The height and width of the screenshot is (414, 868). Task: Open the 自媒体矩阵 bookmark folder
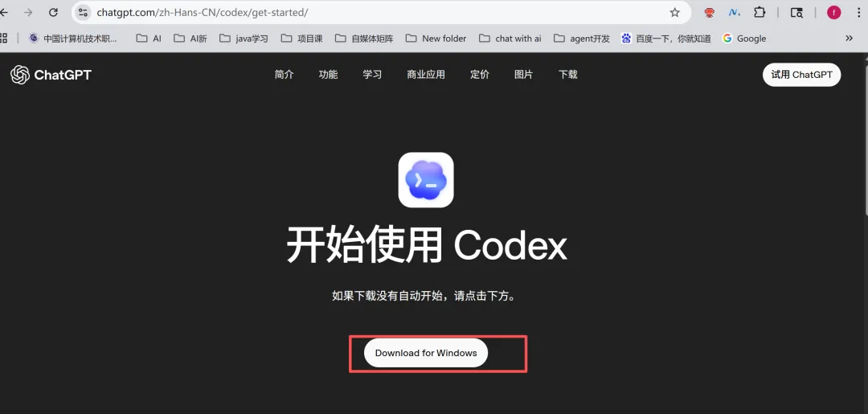point(364,39)
